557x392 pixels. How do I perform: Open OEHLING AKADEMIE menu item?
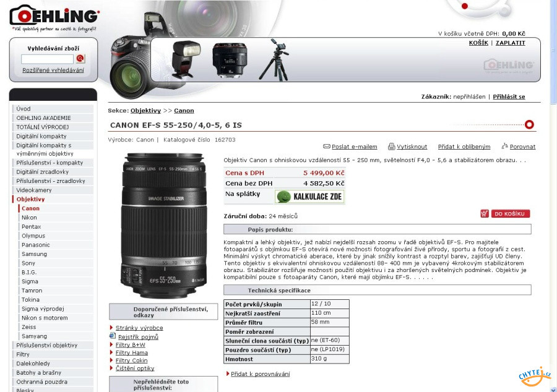(53, 118)
